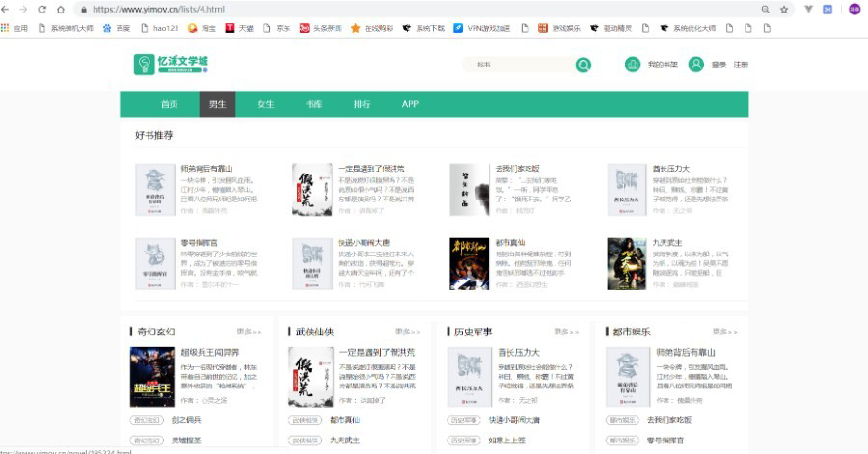Switch to the 女生 navigation tab
The image size is (868, 454).
(266, 104)
